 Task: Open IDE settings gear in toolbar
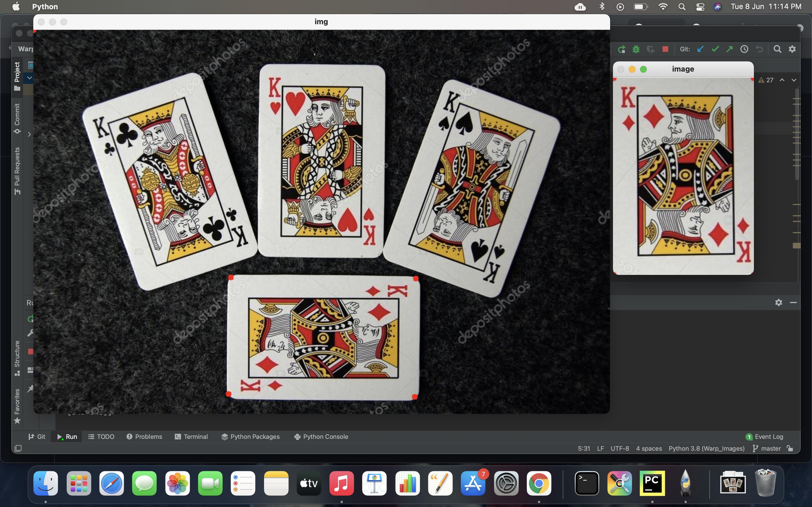[792, 49]
